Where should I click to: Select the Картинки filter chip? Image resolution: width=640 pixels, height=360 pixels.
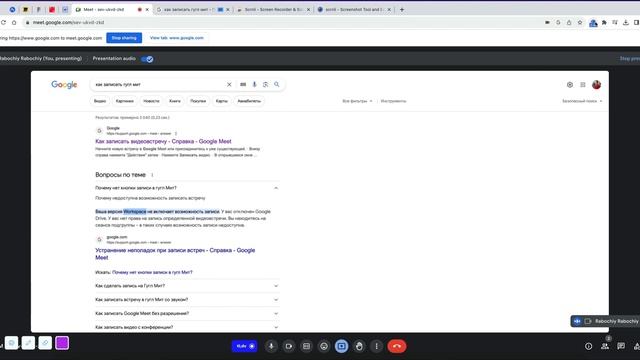click(x=124, y=101)
